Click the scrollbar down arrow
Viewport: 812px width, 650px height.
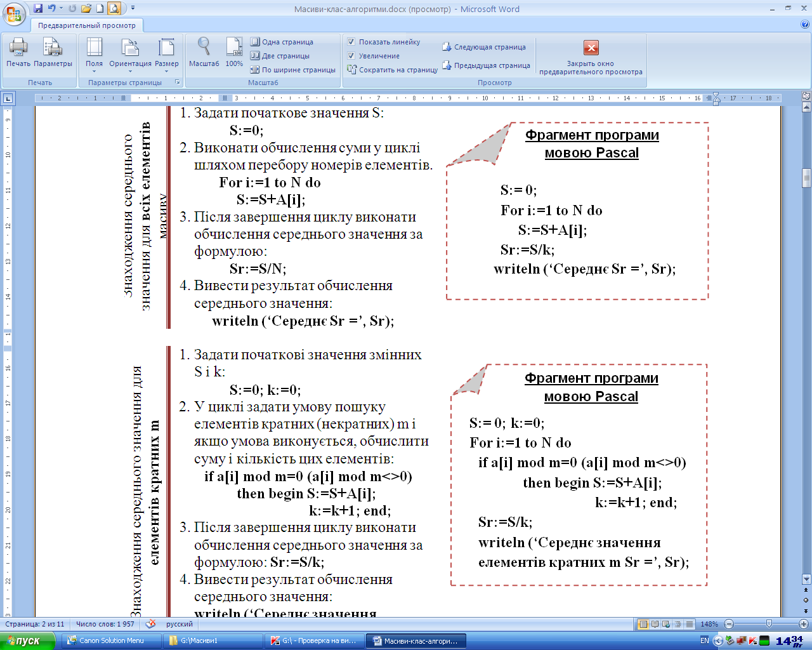pos(806,579)
